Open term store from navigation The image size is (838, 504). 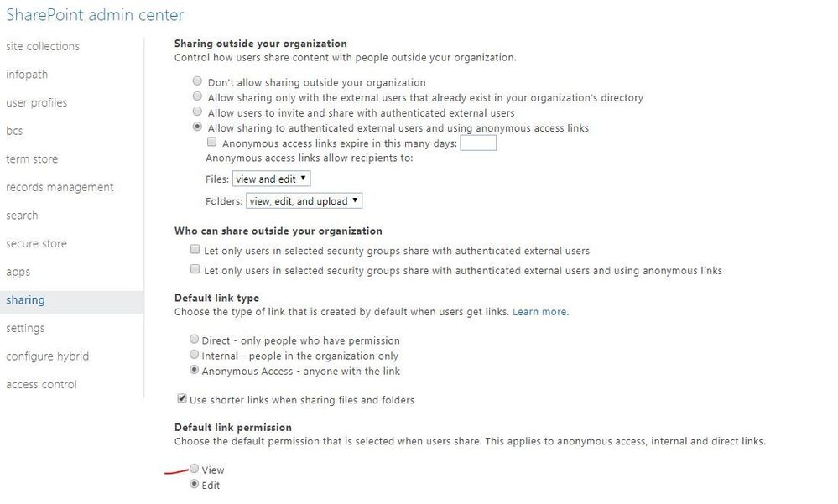(x=32, y=158)
